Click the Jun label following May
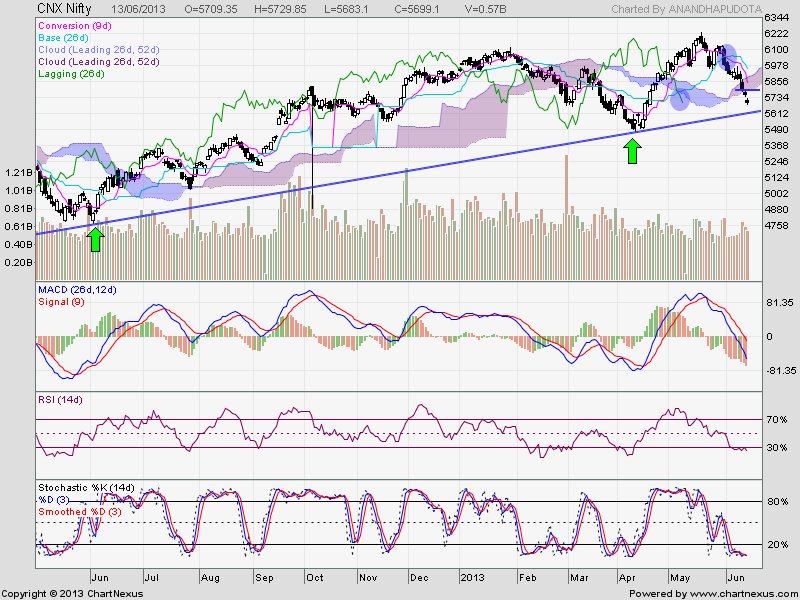This screenshot has width=800, height=600. 736,578
